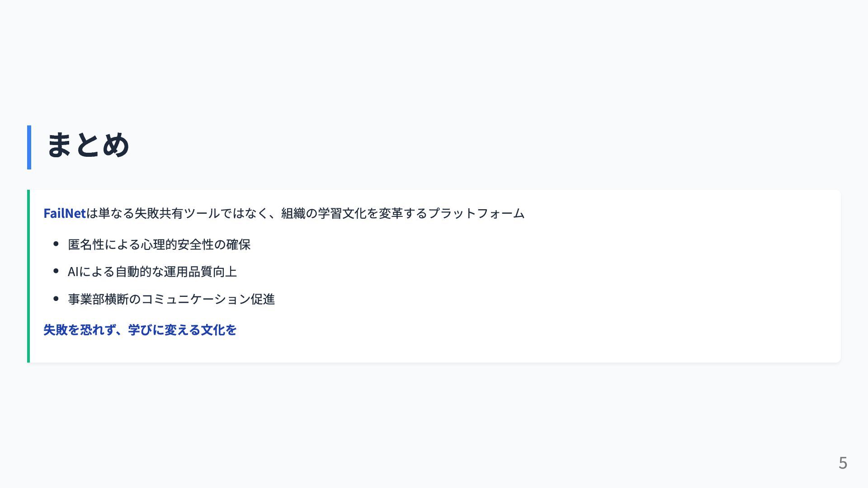This screenshot has height=488, width=868.
Task: Click bullet text 事業部横断のコミュニケーション促進
Action: pos(171,299)
